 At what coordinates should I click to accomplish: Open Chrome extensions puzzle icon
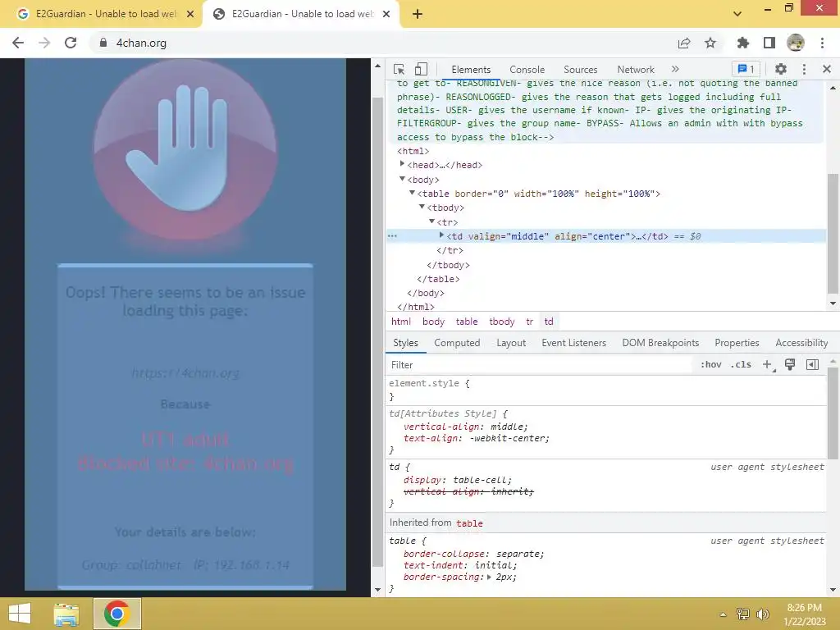coord(742,43)
